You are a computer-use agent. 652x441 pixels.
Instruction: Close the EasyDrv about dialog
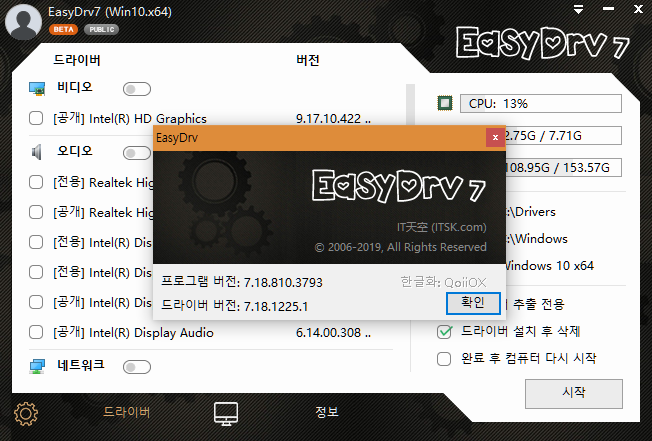(495, 137)
